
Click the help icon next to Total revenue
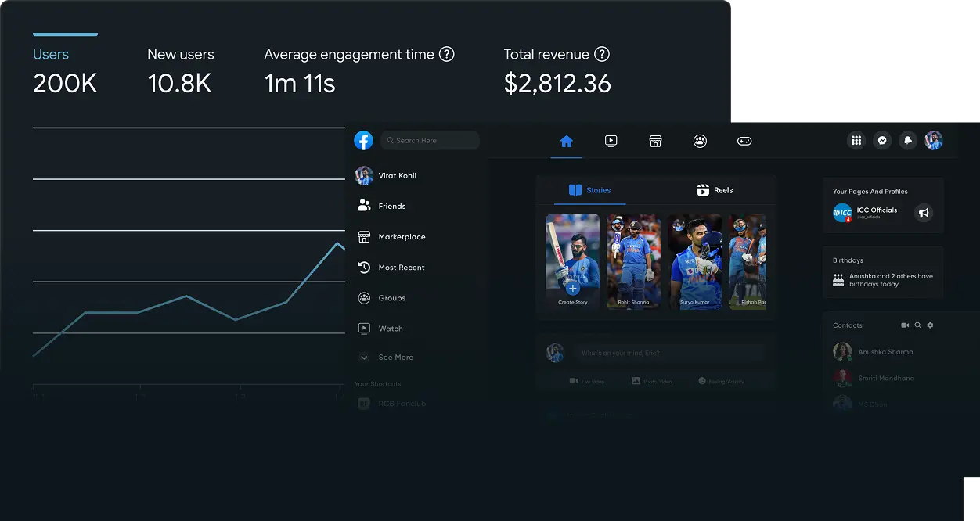coord(602,54)
